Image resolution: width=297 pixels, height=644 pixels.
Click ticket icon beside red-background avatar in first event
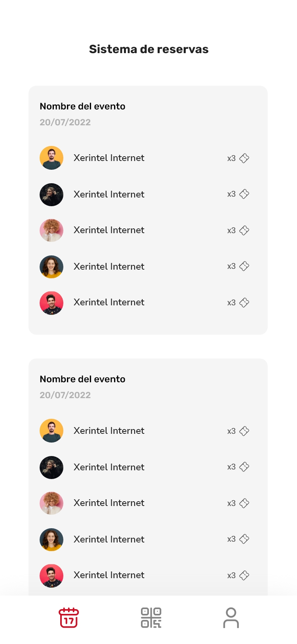[x=244, y=303]
